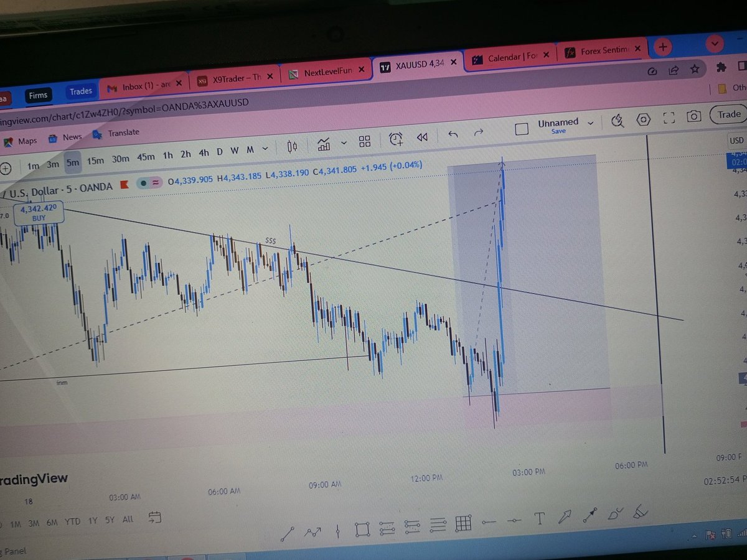747x560 pixels.
Task: Bookmark this page with the star icon
Action: point(695,69)
